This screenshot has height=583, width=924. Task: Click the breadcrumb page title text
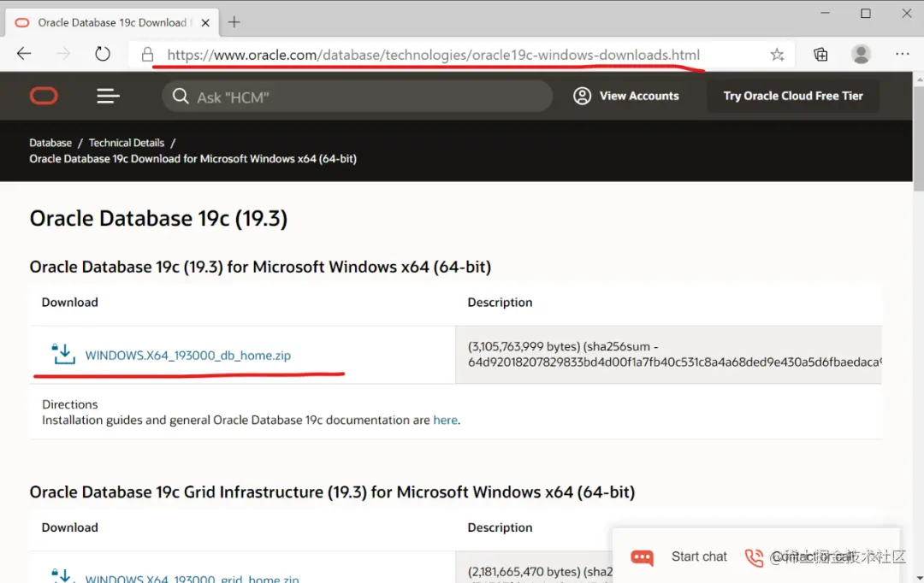[192, 159]
